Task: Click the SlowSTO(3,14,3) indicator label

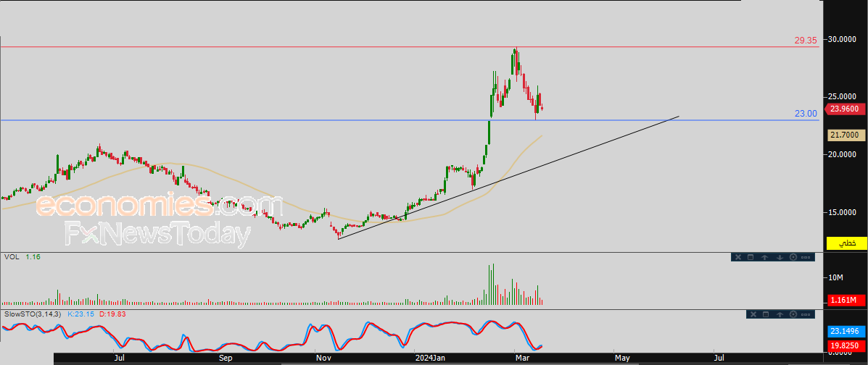Action: point(33,314)
